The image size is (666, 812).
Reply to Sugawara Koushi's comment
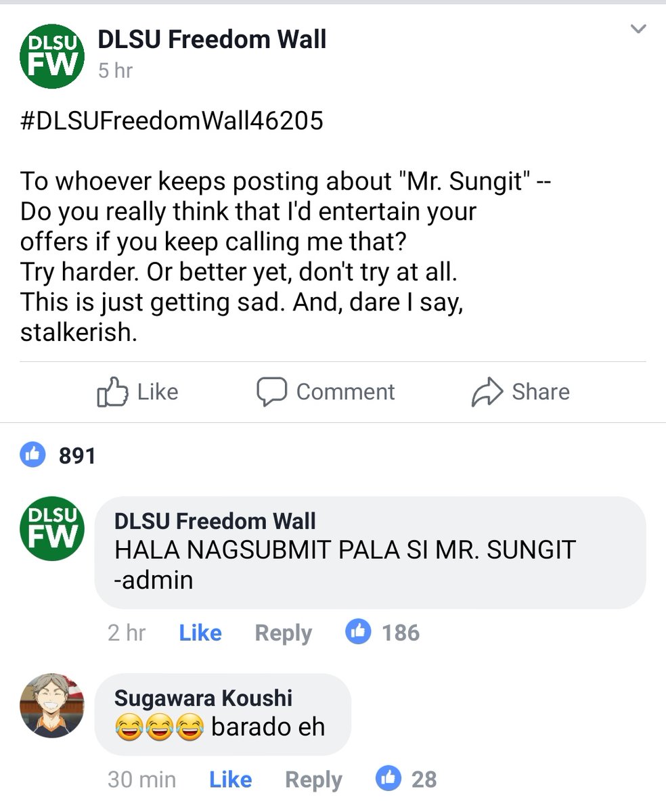(313, 780)
